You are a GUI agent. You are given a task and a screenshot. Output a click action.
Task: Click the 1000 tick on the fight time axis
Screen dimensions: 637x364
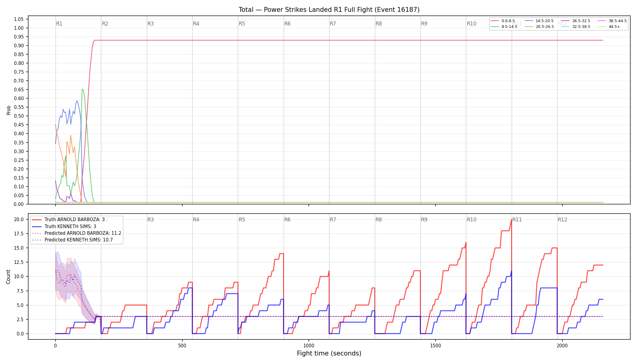click(309, 345)
